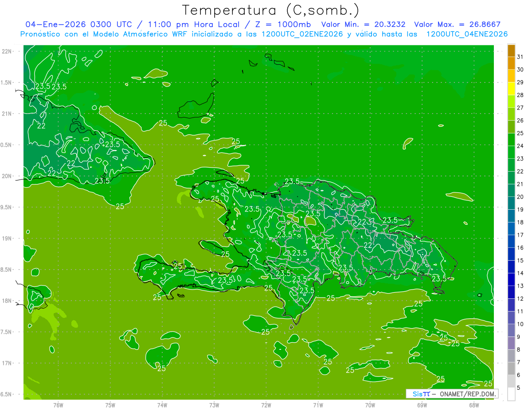
Task: Click the 70W longitude axis label
Action: click(x=370, y=405)
